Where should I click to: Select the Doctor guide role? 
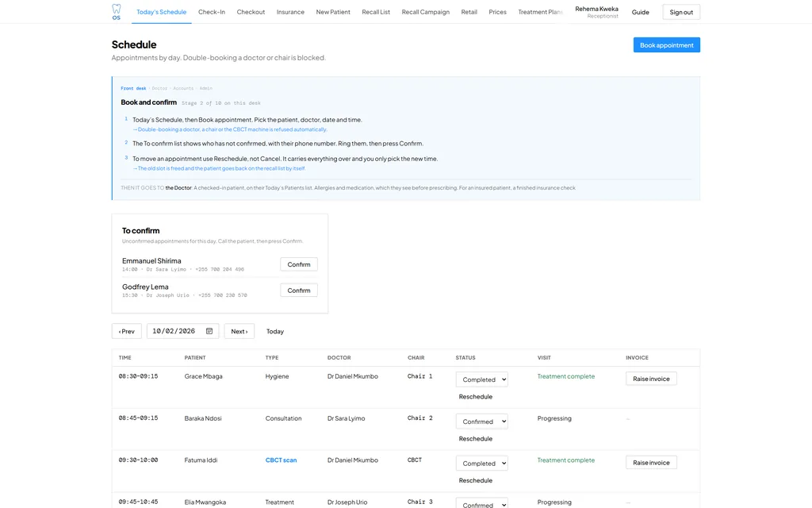[x=159, y=89]
